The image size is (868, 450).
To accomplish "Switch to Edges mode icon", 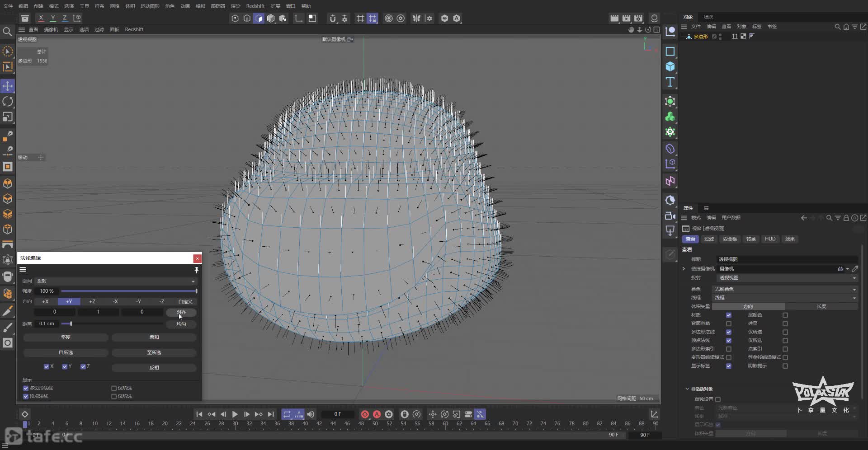I will (x=247, y=19).
